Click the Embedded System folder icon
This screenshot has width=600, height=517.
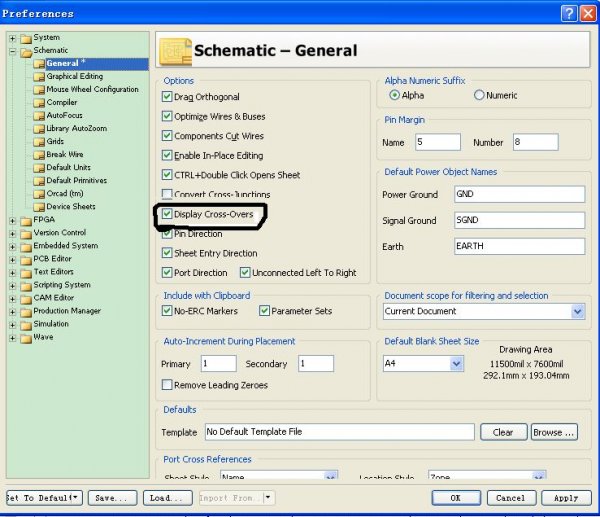click(x=26, y=247)
